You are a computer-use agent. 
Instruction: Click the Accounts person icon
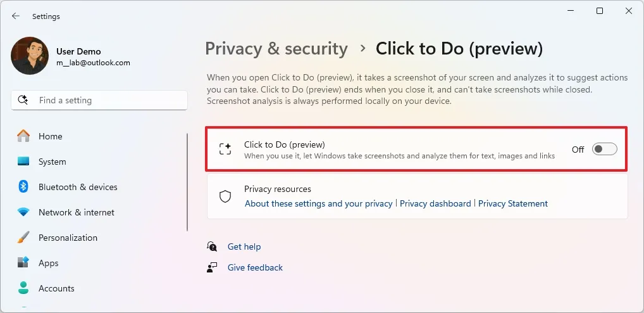(23, 288)
